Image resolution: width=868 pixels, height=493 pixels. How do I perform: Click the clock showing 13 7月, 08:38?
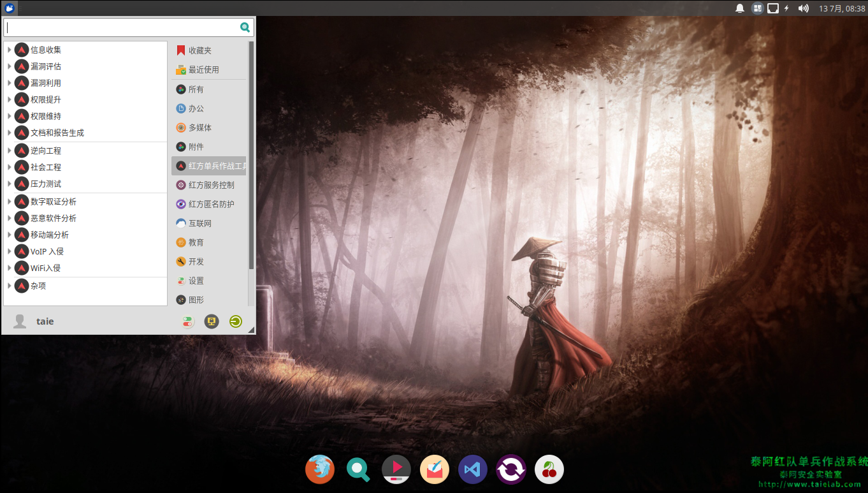pyautogui.click(x=842, y=8)
